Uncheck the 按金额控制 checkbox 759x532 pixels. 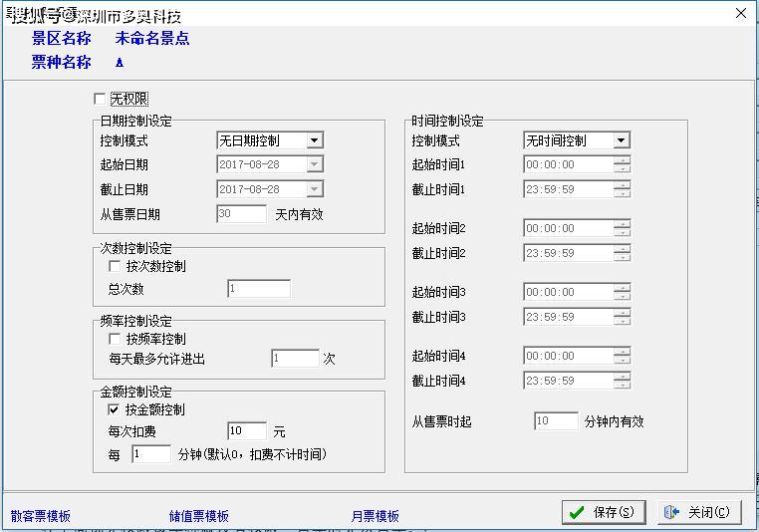[x=114, y=410]
